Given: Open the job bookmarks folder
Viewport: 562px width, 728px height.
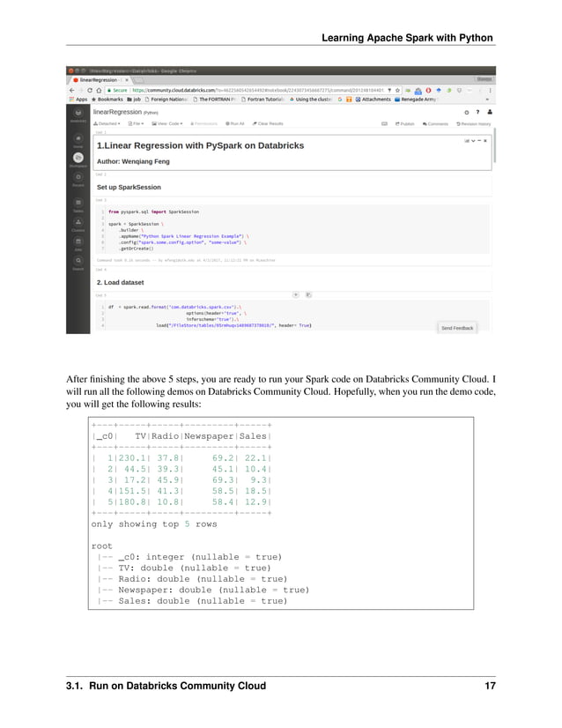Looking at the screenshot, I should tap(134, 100).
